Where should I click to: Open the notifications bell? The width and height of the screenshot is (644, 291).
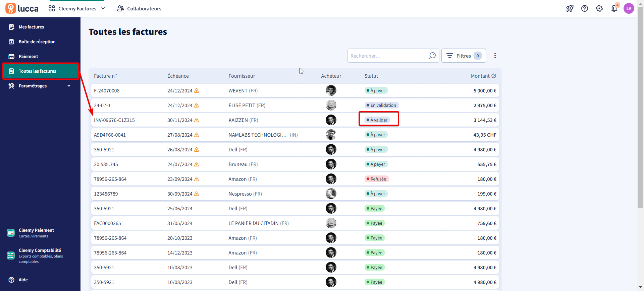614,9
